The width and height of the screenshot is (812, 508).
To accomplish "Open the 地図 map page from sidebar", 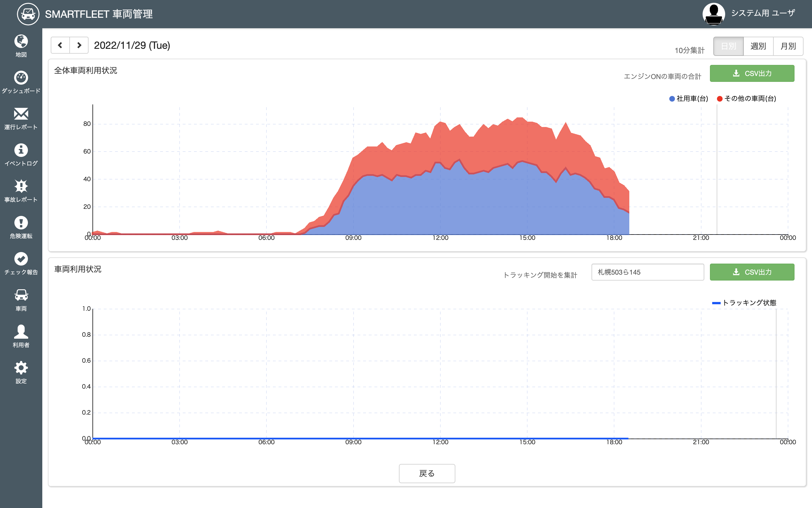I will (21, 46).
